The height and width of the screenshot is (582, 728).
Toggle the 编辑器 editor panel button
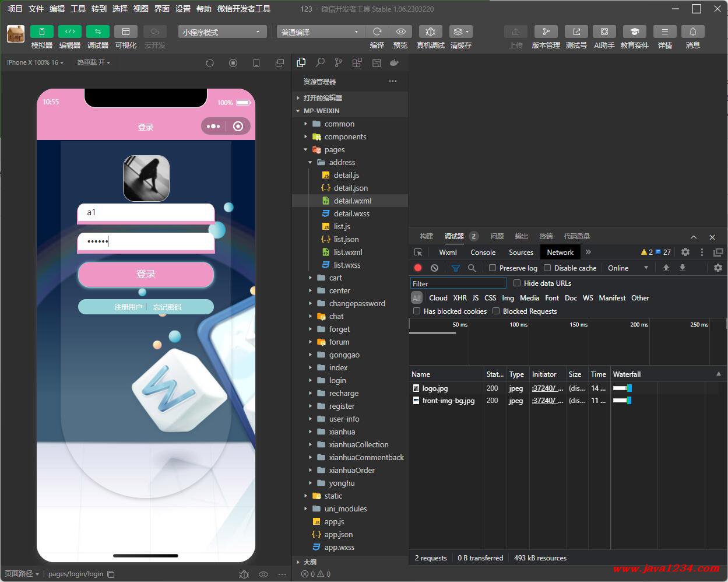69,31
